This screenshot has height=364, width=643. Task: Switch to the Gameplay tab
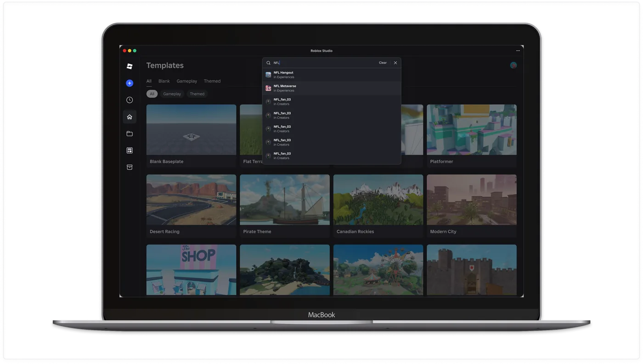(x=187, y=81)
